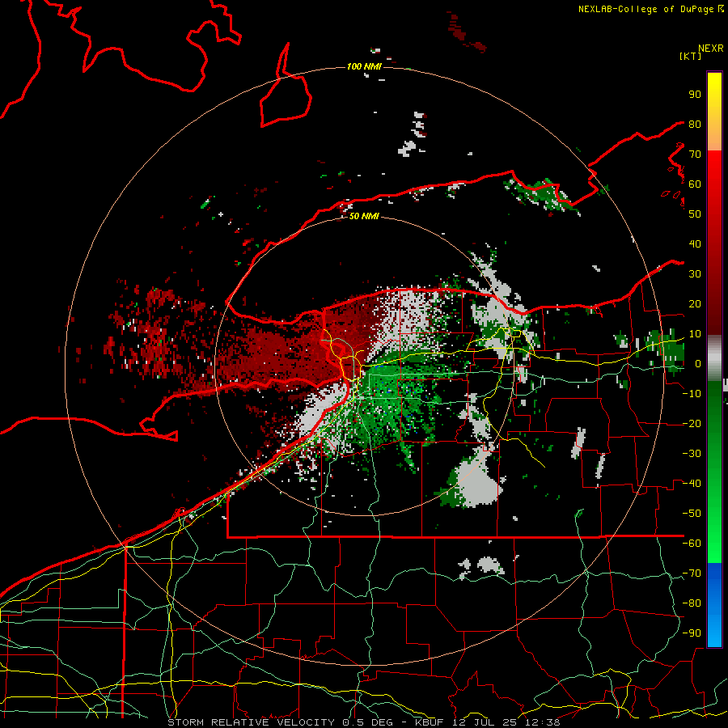Click the gray zero band of the color scale
This screenshot has width=728, height=728.
[x=714, y=358]
